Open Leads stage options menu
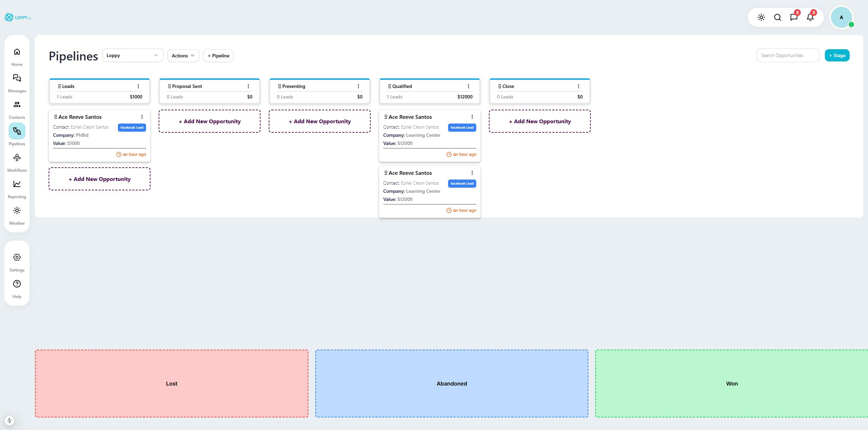 138,86
